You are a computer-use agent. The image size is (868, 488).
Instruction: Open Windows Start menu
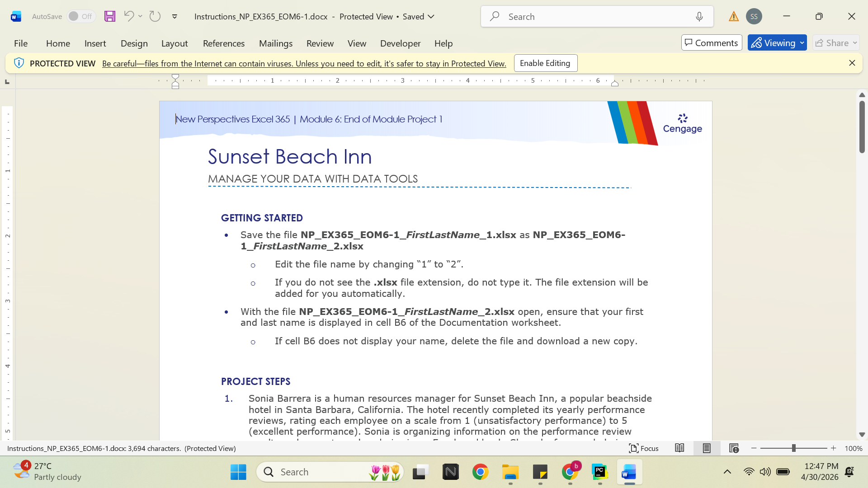coord(238,472)
